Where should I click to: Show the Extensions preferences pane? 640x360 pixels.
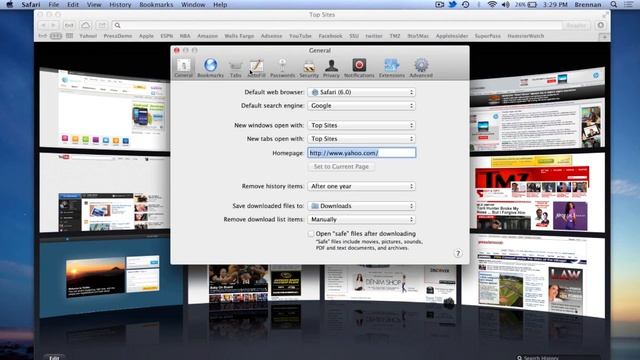[x=391, y=68]
